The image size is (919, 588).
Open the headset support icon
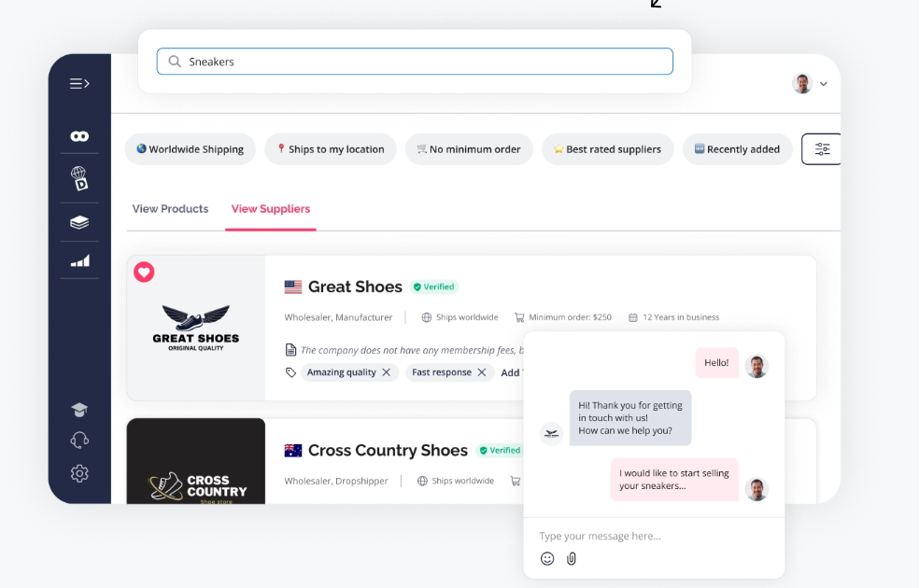coord(79,441)
